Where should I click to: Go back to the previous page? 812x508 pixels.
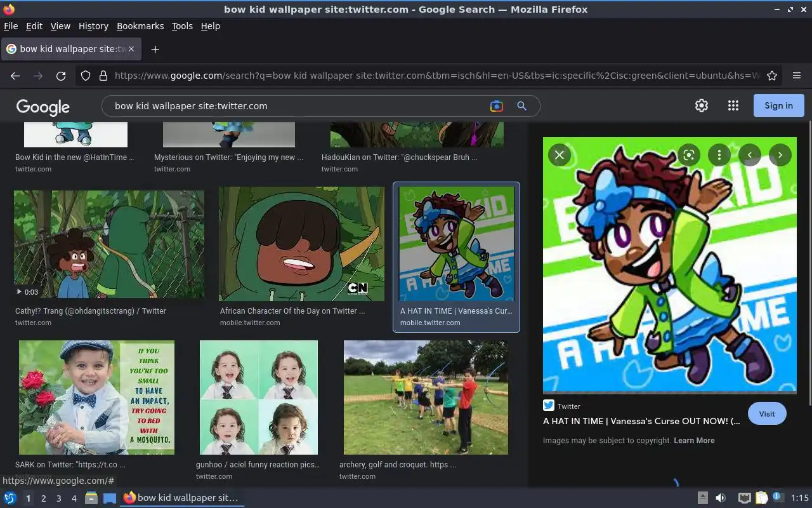click(x=15, y=76)
